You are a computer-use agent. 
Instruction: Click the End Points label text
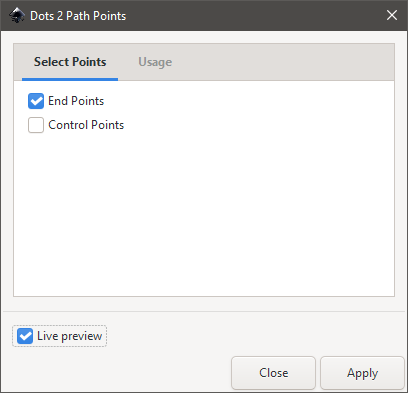pos(76,101)
